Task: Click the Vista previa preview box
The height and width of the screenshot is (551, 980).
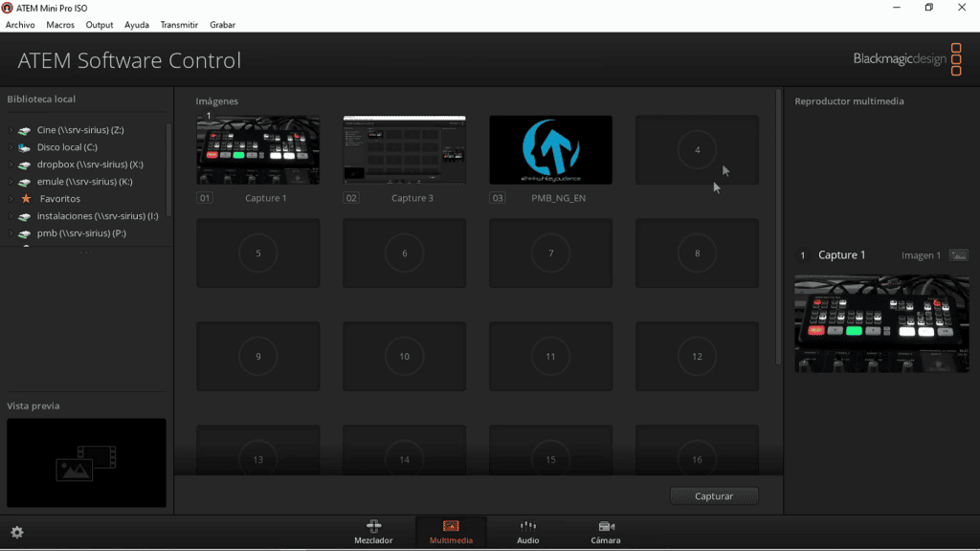Action: pyautogui.click(x=87, y=463)
